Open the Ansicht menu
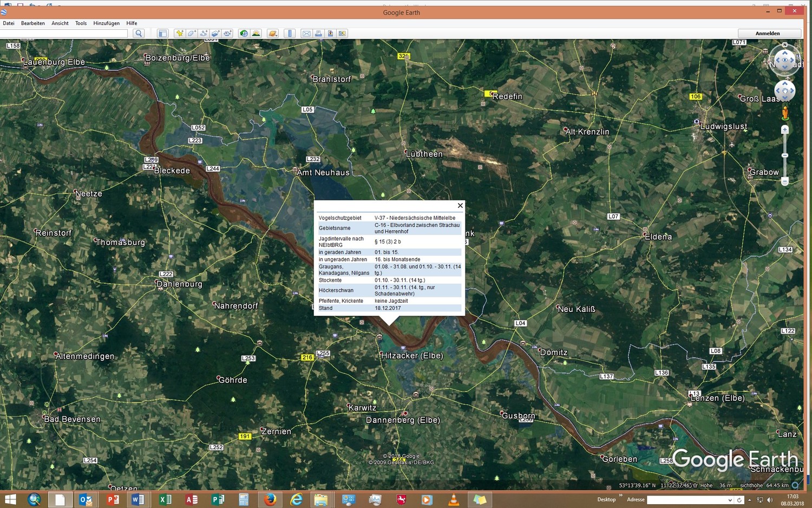Image resolution: width=812 pixels, height=508 pixels. pos(60,23)
